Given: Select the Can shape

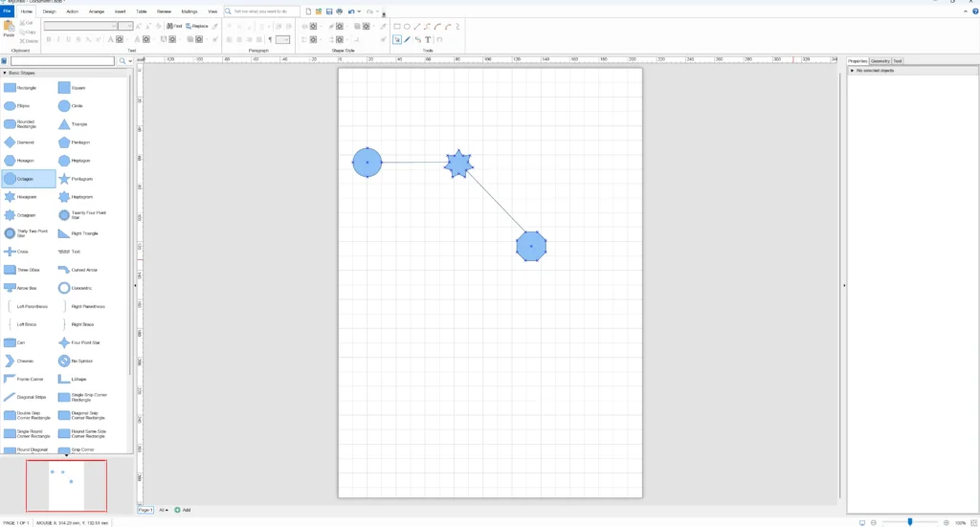Looking at the screenshot, I should 14,342.
